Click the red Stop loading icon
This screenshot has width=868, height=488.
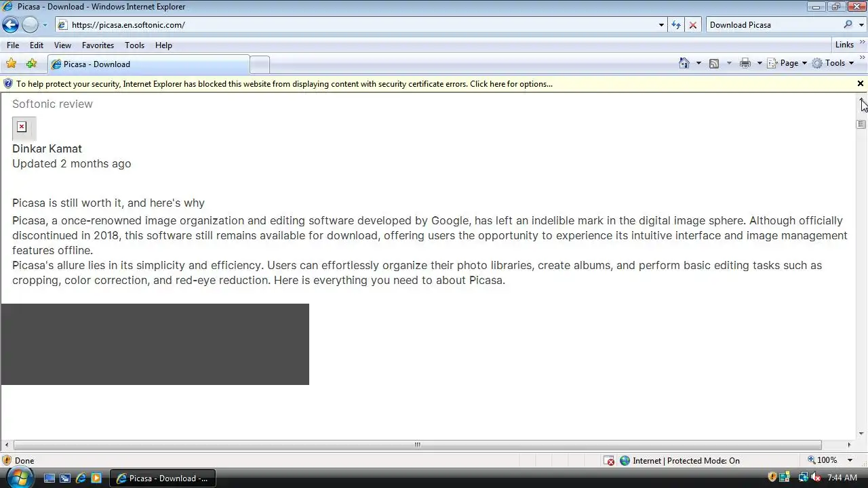693,25
